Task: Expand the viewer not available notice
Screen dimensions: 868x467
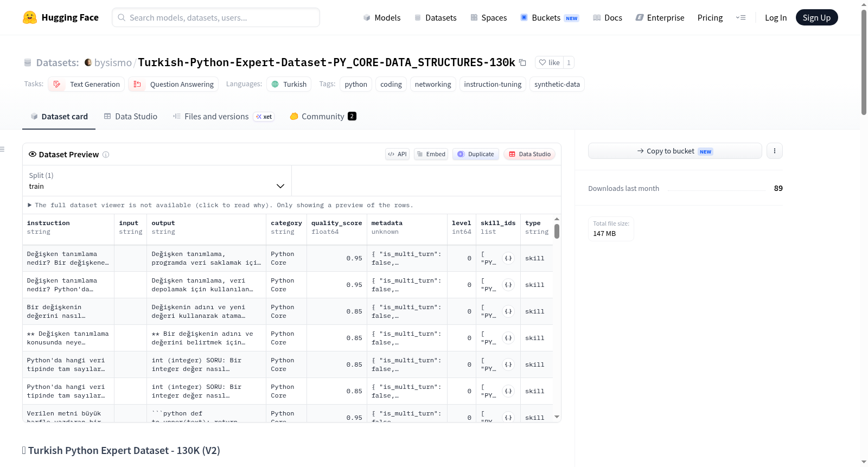Action: pos(220,205)
